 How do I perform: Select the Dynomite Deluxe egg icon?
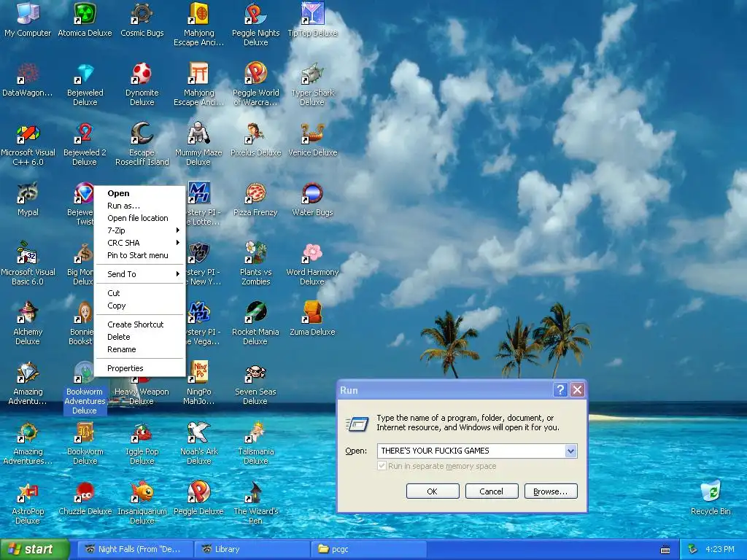[x=142, y=74]
